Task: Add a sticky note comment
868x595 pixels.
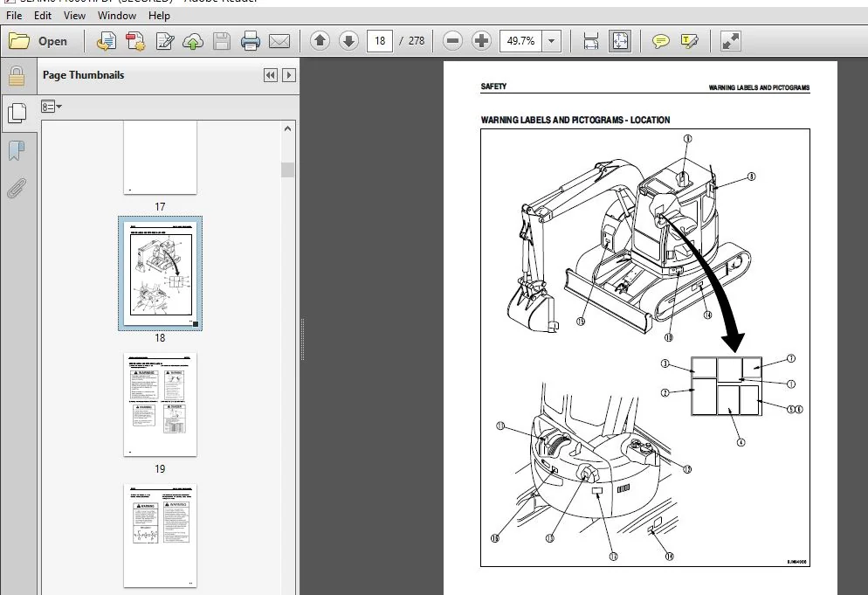Action: (660, 41)
